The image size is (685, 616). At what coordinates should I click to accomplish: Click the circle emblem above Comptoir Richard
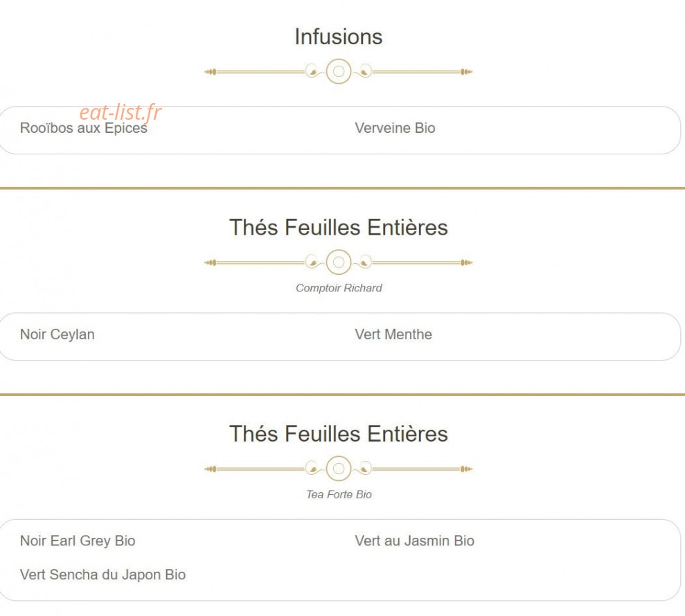click(339, 262)
